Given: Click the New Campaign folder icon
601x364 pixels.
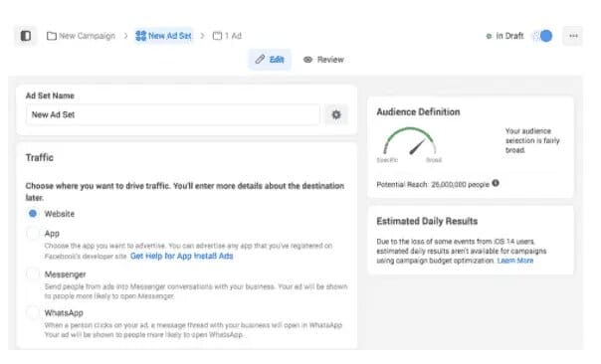Looking at the screenshot, I should tap(52, 36).
